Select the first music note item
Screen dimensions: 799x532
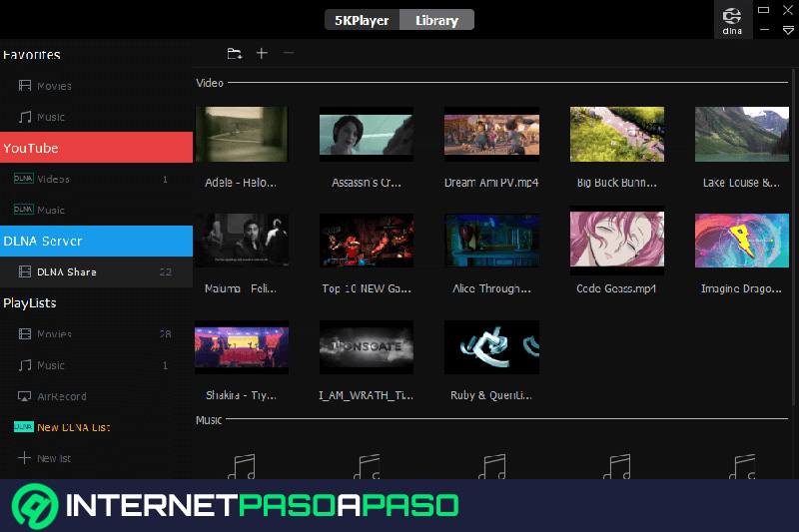[242, 466]
